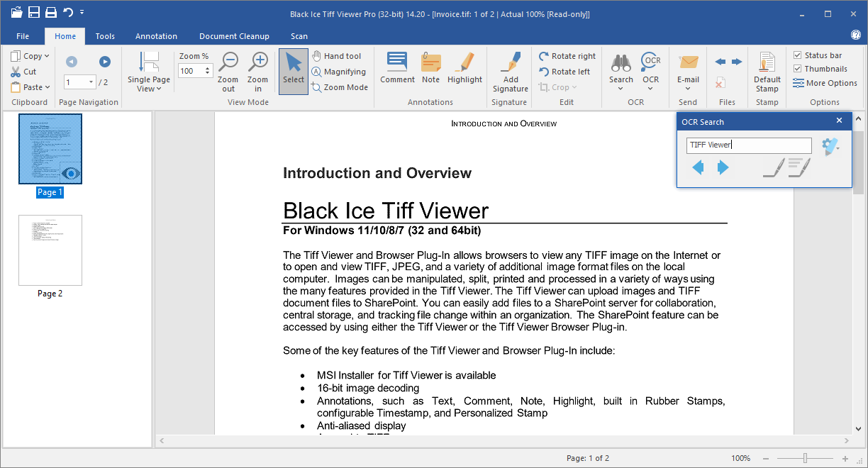Go to previous file with left arrow
The image size is (868, 468).
click(720, 62)
